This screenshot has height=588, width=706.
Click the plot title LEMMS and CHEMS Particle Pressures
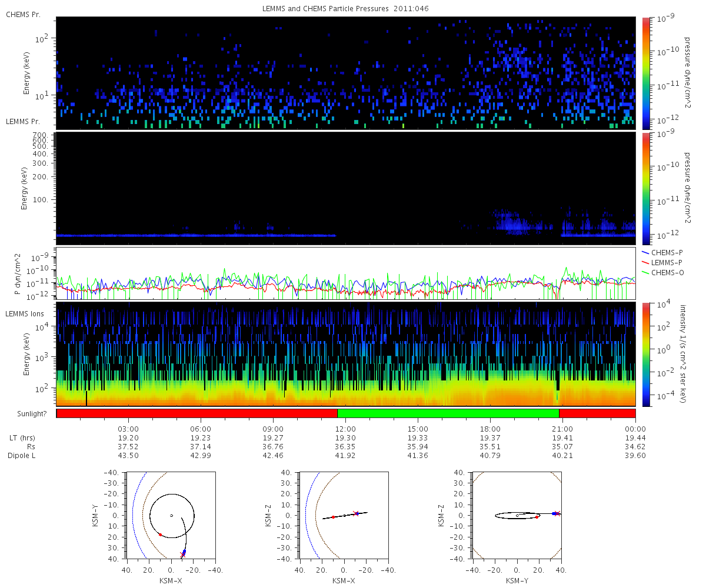(x=346, y=9)
